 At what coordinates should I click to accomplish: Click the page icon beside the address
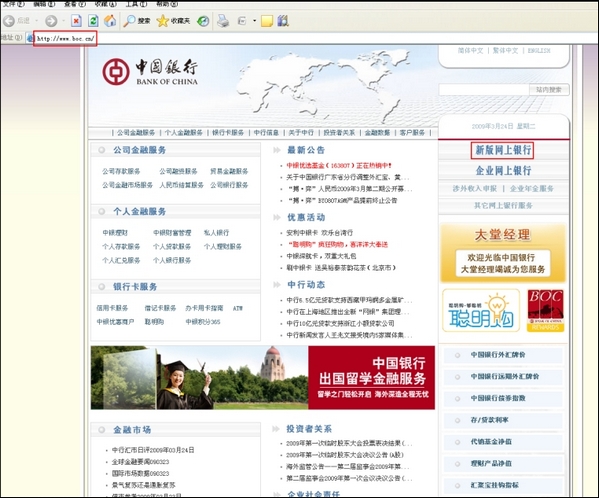(x=29, y=38)
